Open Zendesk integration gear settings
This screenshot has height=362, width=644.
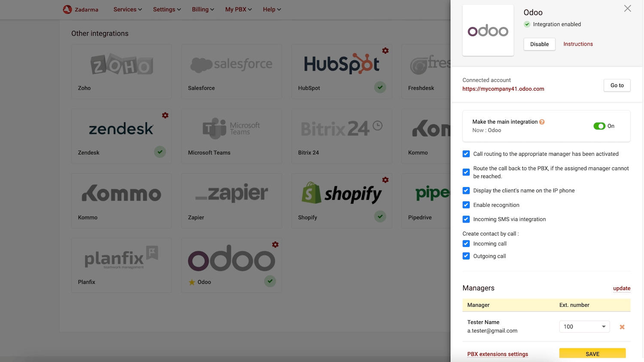click(165, 115)
